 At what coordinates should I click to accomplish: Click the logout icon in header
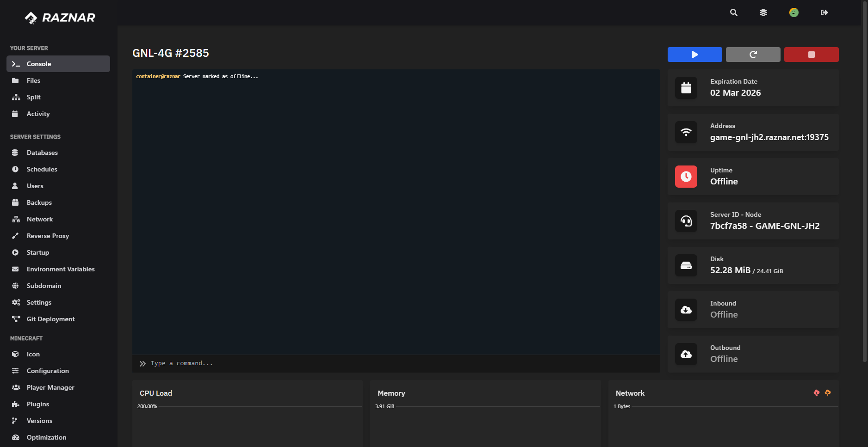coord(824,12)
